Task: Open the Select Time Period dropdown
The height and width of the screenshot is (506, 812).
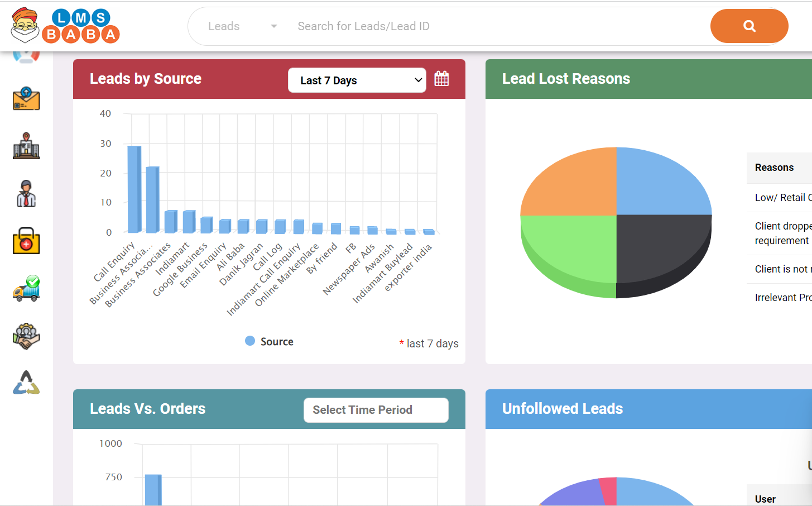Action: click(x=376, y=409)
